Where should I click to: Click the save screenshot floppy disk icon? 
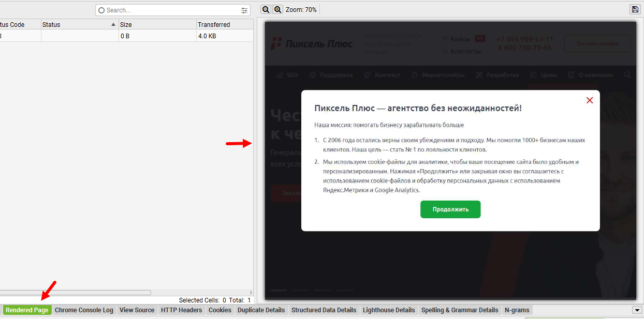[635, 9]
